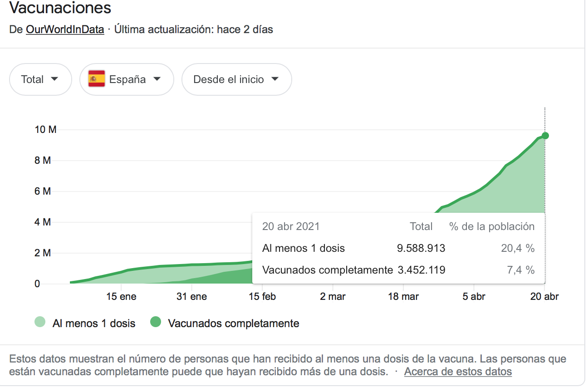
Task: Click the dropdown arrow beside España
Action: 157,79
